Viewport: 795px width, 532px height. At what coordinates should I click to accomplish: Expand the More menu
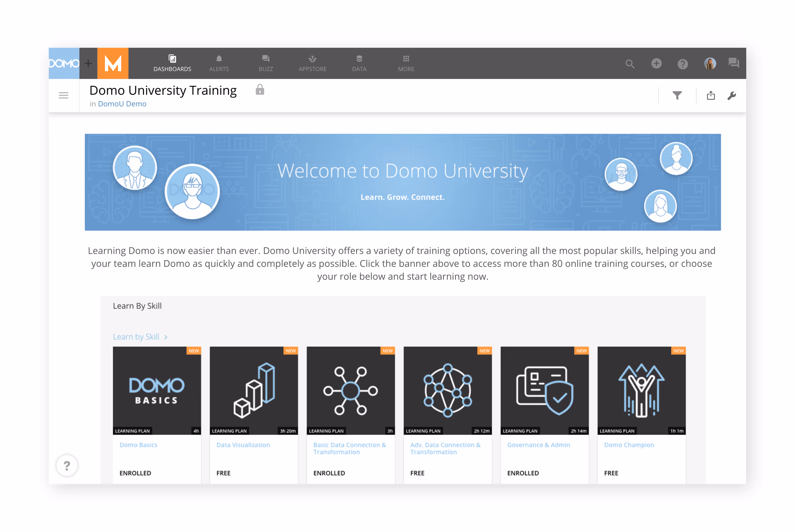tap(406, 63)
